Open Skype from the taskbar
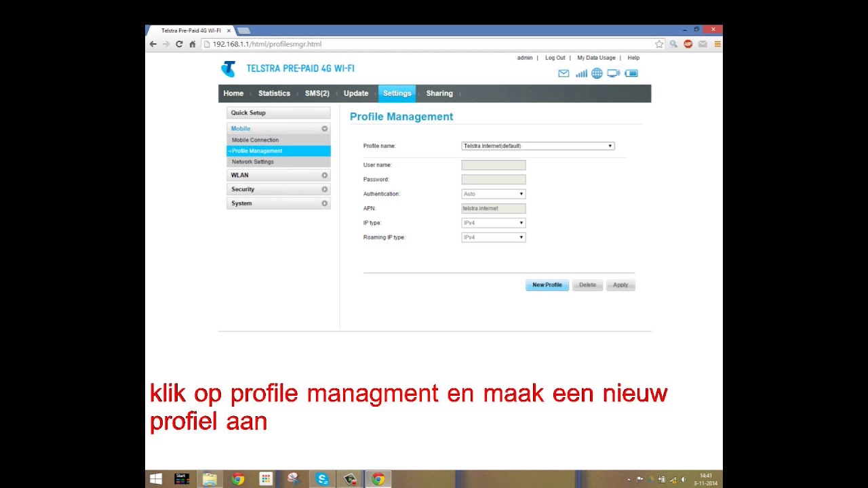 [322, 479]
